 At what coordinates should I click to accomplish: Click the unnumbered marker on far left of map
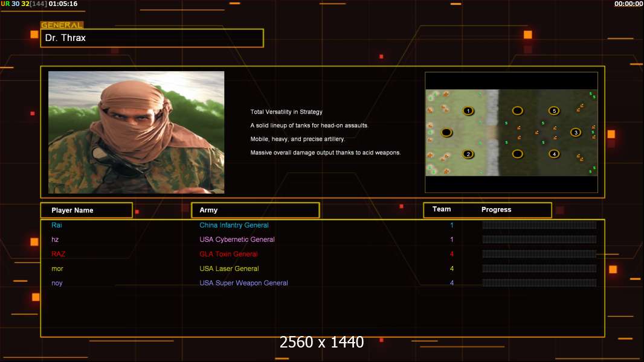[x=446, y=132]
